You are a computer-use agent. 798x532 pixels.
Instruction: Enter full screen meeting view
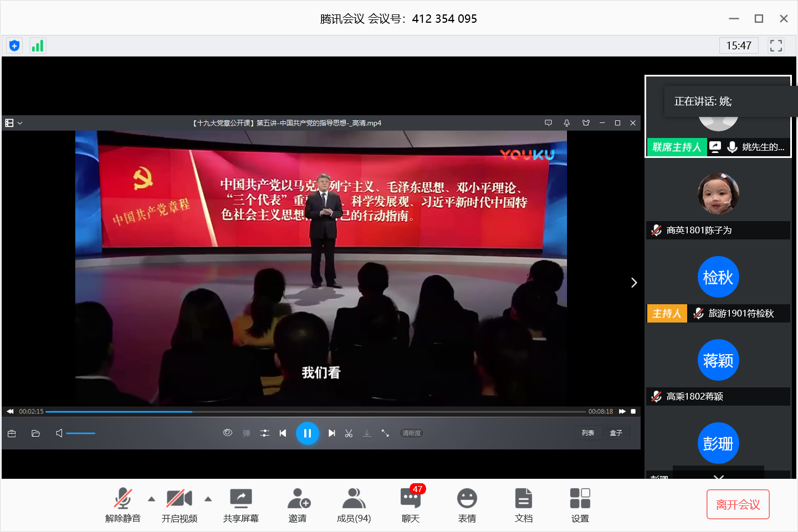[776, 45]
